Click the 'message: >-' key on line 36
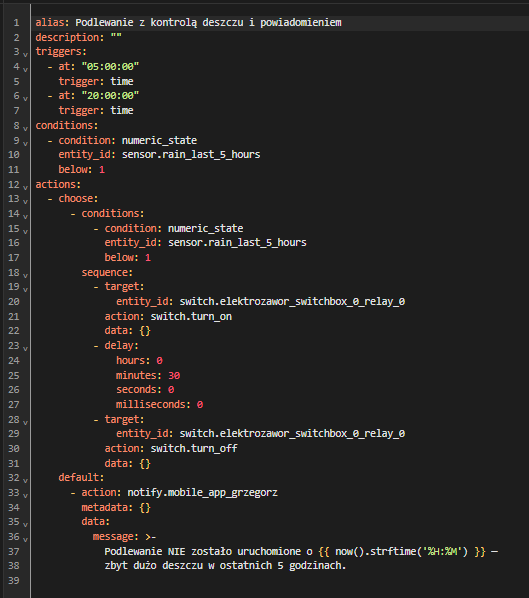 click(x=125, y=537)
